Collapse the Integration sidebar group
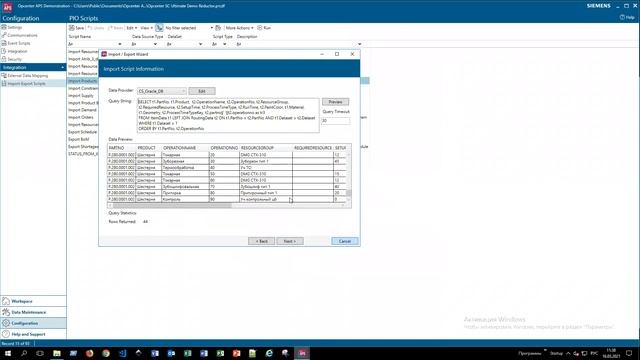 tap(62, 67)
